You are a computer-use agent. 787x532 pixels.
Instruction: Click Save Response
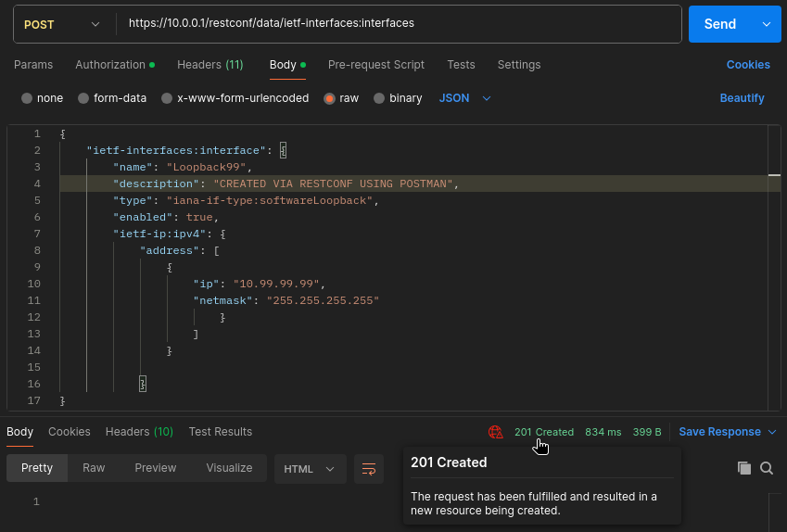(719, 432)
